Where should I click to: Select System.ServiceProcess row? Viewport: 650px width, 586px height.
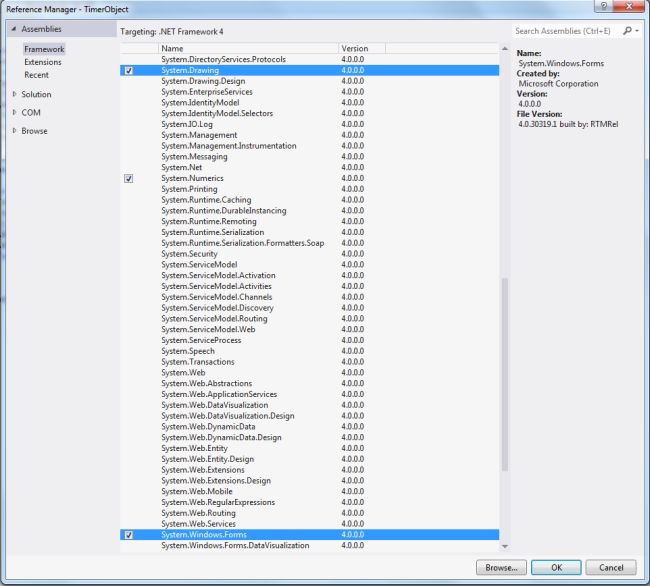click(x=310, y=340)
